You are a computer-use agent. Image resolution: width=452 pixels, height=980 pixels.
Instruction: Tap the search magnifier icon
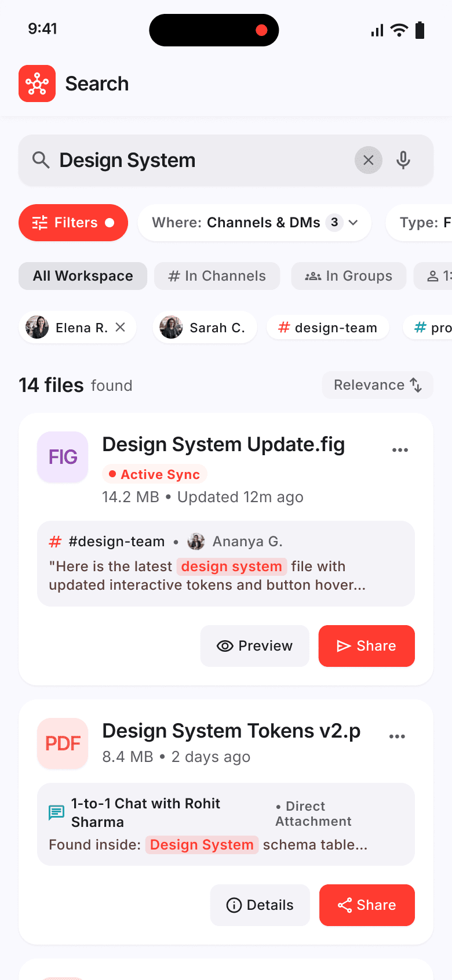point(41,160)
